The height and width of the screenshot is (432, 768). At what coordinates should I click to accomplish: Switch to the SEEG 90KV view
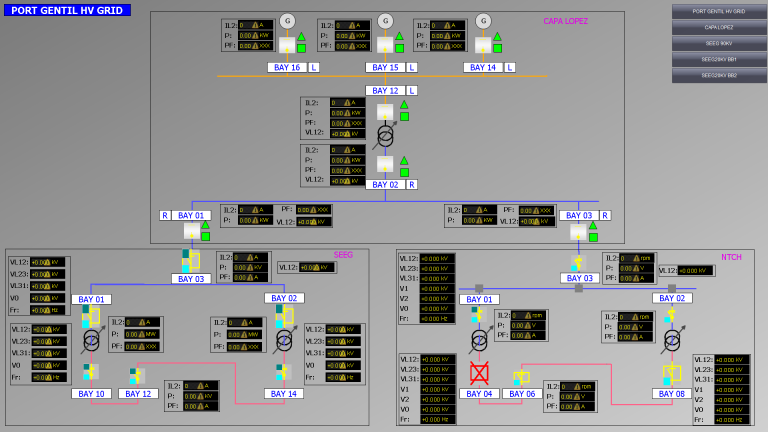718,43
